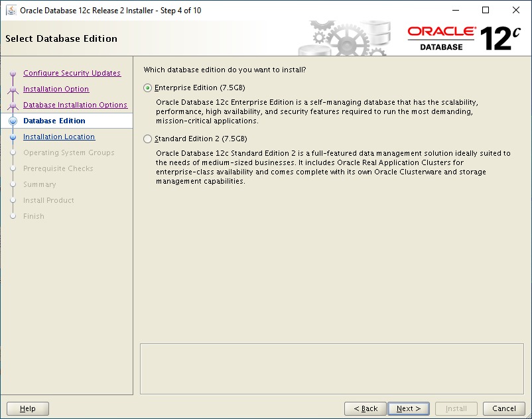
Task: Open the Configure Security Updates step link
Action: (x=72, y=73)
